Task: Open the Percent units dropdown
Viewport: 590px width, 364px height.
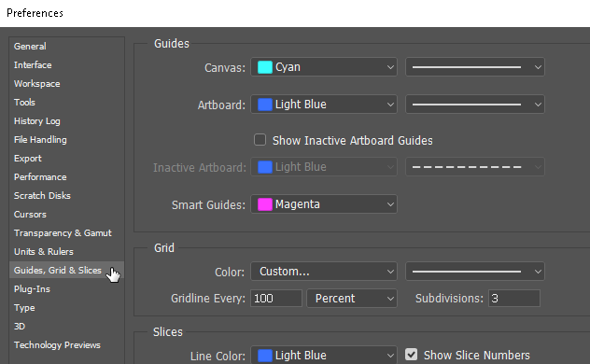Action: [x=352, y=298]
